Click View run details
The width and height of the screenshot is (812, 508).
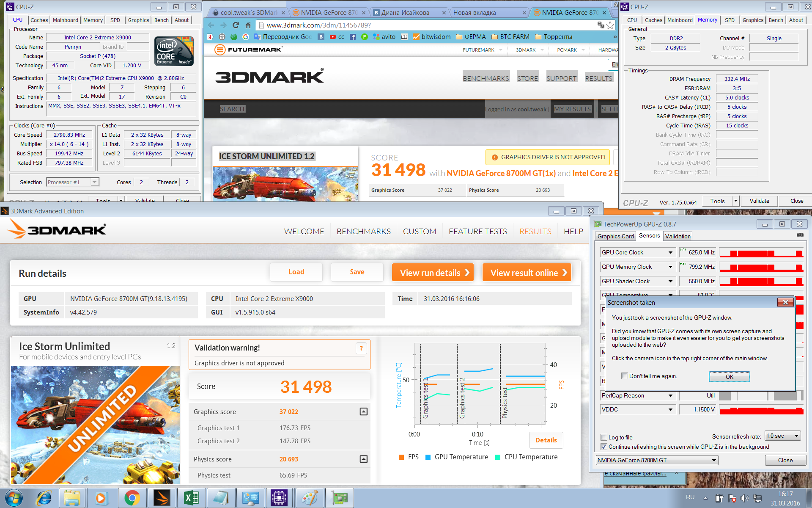433,273
